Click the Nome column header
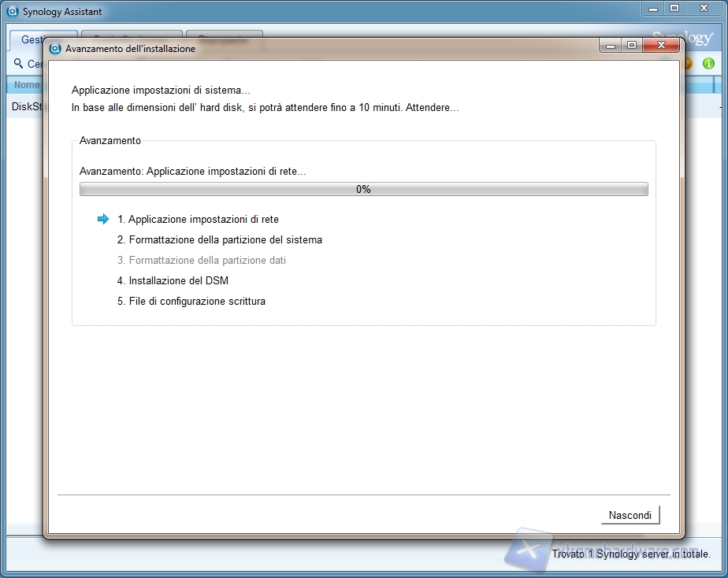Viewport: 728px width, 578px height. [26, 84]
